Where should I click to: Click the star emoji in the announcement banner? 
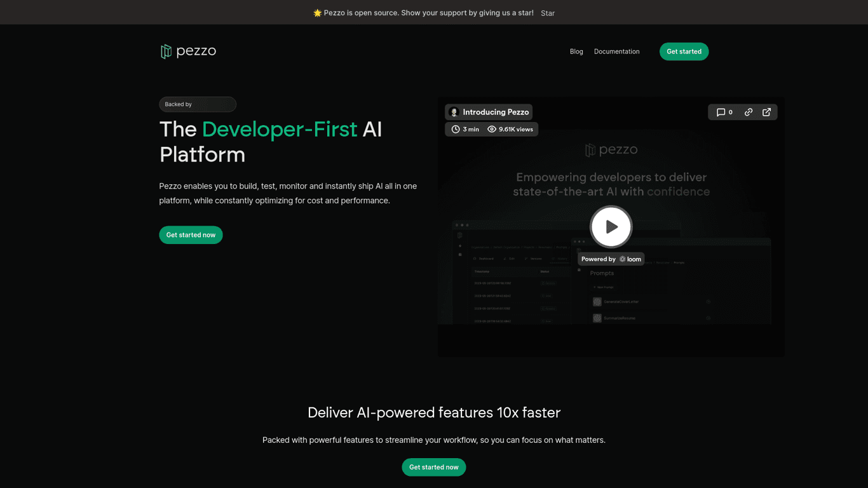(317, 12)
